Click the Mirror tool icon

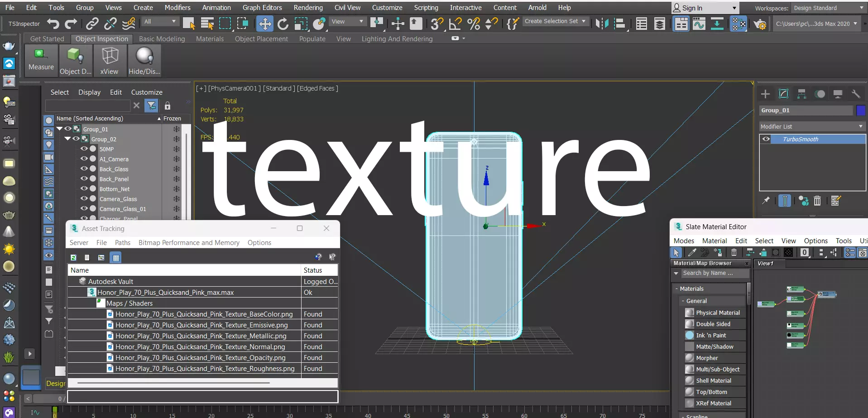pyautogui.click(x=602, y=24)
